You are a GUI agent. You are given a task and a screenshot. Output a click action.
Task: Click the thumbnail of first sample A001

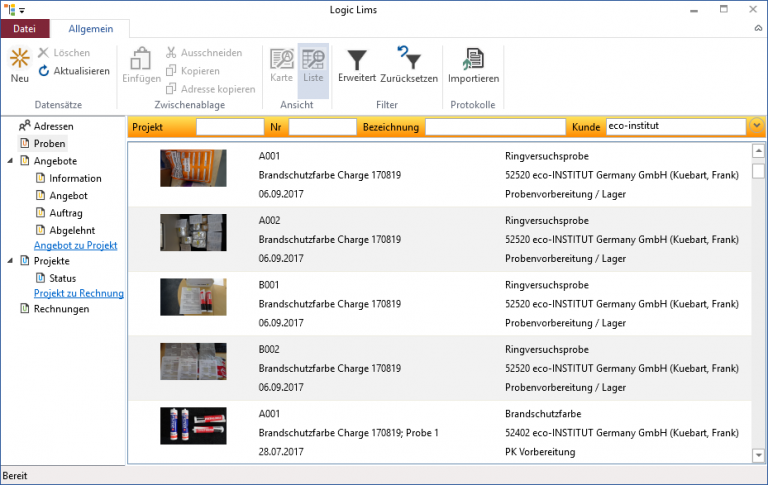tap(193, 168)
